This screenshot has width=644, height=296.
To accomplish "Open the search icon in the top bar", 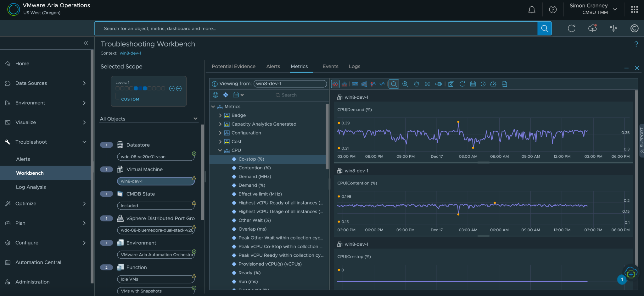I will [545, 28].
